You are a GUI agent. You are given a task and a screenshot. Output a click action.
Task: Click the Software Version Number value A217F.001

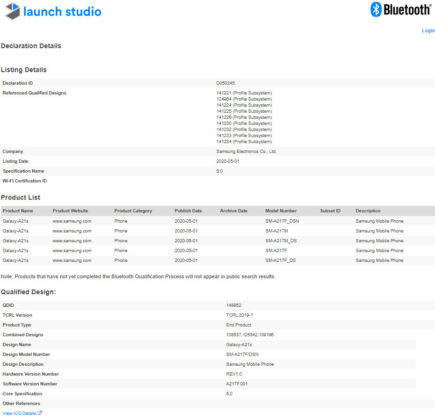point(237,384)
